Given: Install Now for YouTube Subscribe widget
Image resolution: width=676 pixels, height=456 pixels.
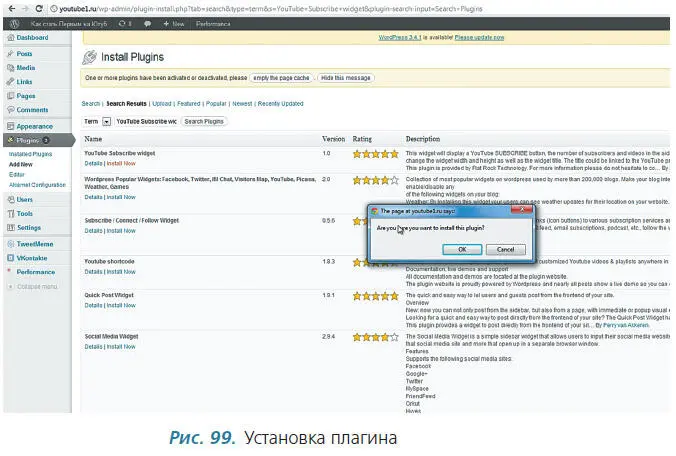Looking at the screenshot, I should [121, 163].
